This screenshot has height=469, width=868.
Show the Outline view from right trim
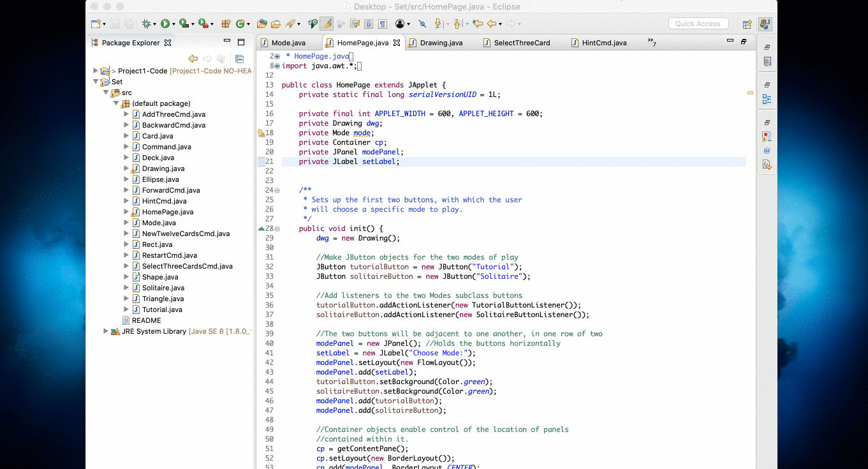click(x=767, y=100)
